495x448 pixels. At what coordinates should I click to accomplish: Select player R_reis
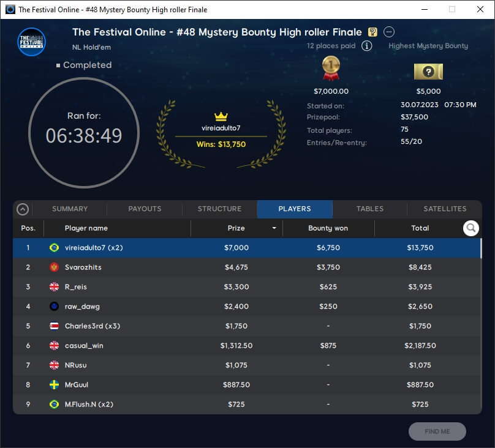pos(246,287)
